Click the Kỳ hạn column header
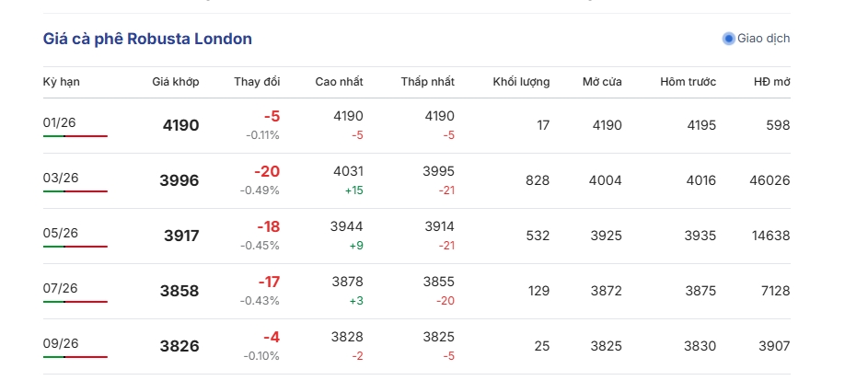This screenshot has width=868, height=392. (x=62, y=82)
